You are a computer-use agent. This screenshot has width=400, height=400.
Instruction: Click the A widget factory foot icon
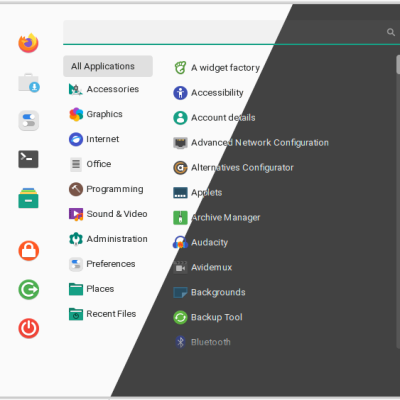click(180, 68)
